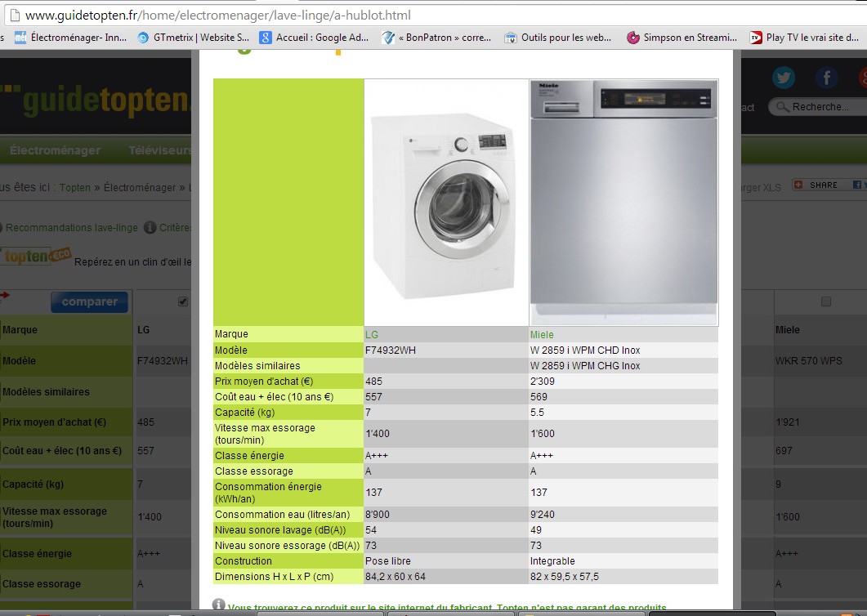The height and width of the screenshot is (616, 867).
Task: Click the topten eco logo
Action: [x=37, y=256]
